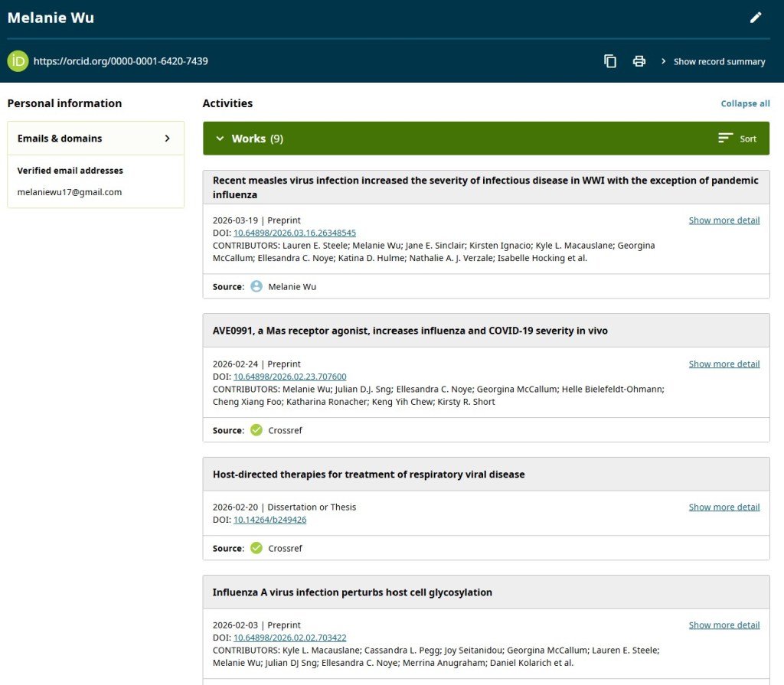
Task: Expand the Emails & domains panel
Action: click(168, 139)
